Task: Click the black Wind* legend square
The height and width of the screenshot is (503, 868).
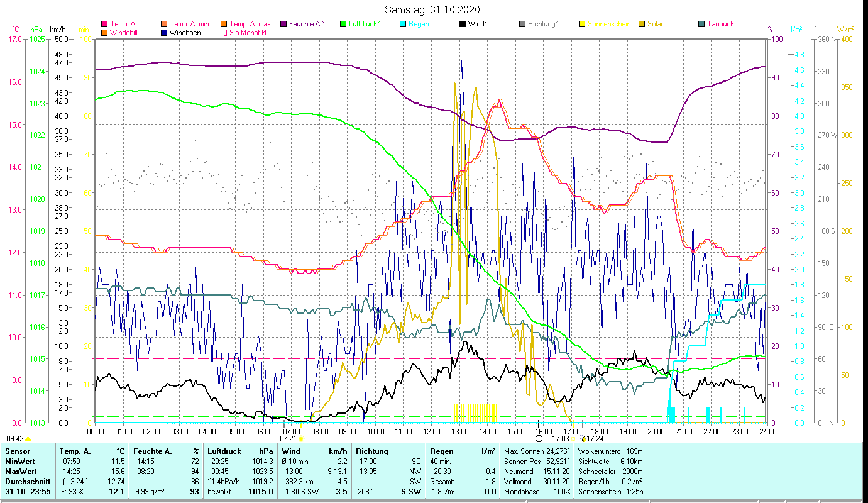Action: point(463,24)
